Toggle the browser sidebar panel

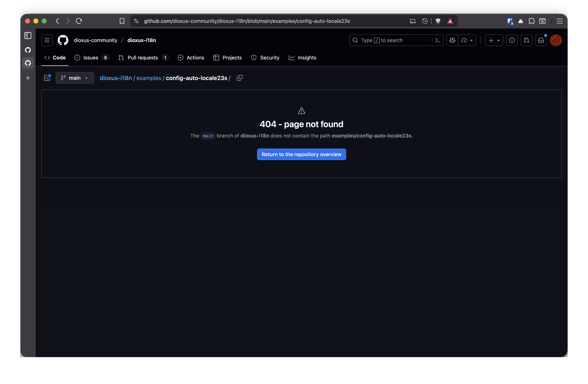coord(28,35)
